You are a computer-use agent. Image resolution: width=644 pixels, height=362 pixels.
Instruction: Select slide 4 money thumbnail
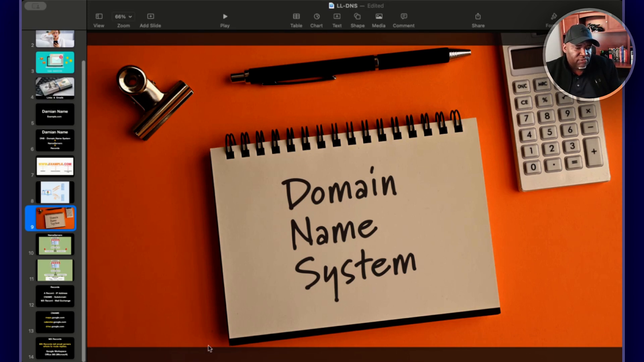coord(55,88)
